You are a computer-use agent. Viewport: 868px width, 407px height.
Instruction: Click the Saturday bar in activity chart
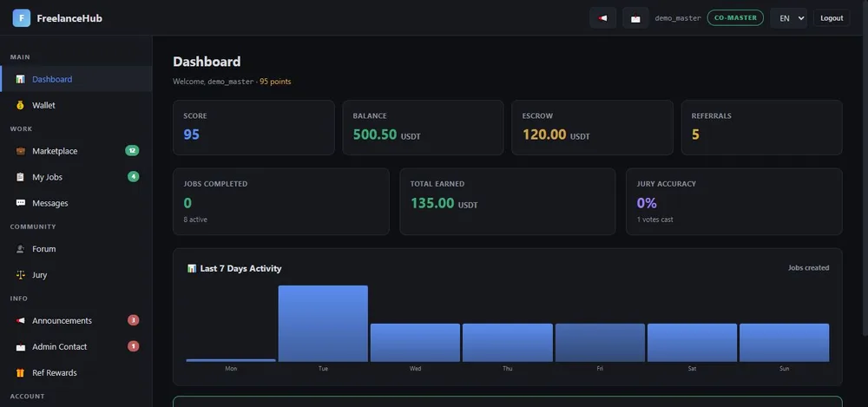click(692, 343)
